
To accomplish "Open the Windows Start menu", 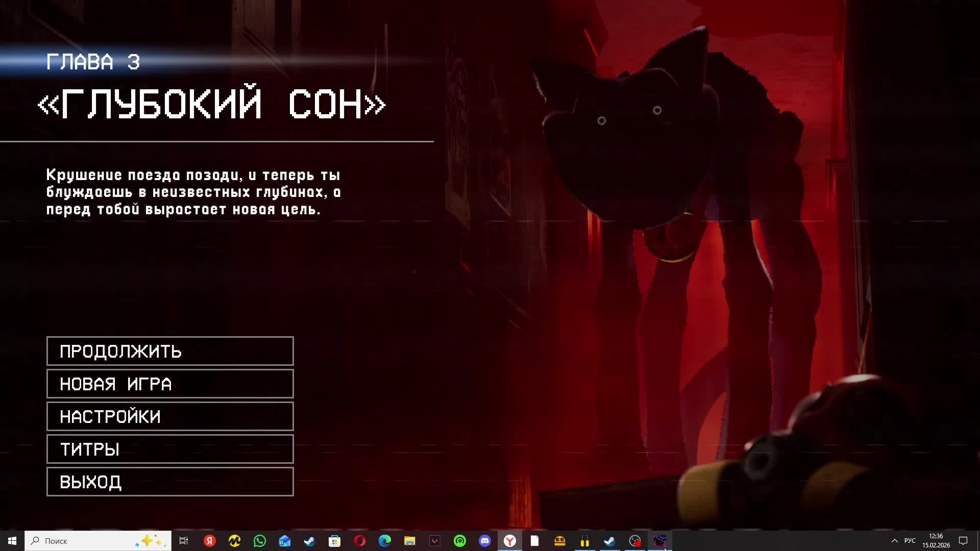I will click(x=12, y=541).
